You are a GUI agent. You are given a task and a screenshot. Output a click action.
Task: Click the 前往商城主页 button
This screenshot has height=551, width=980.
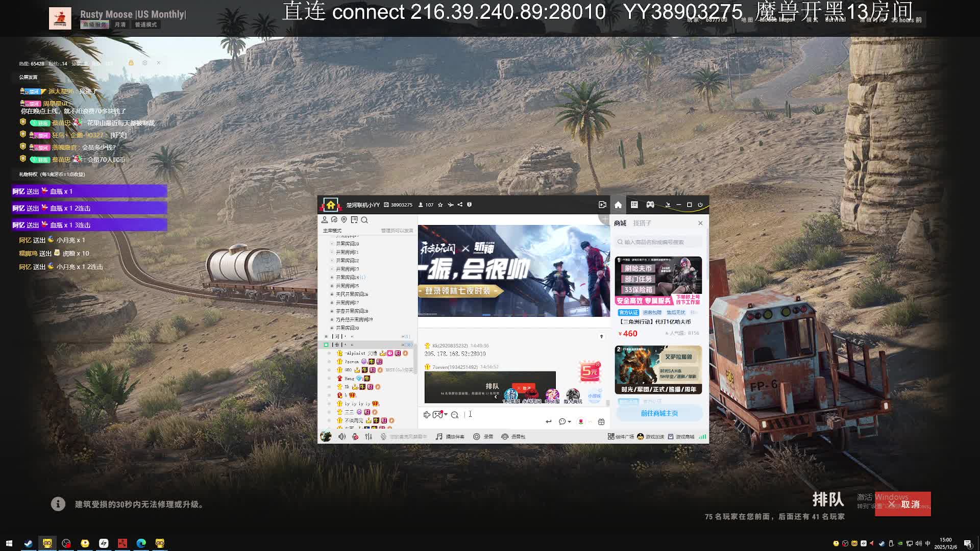pyautogui.click(x=659, y=413)
